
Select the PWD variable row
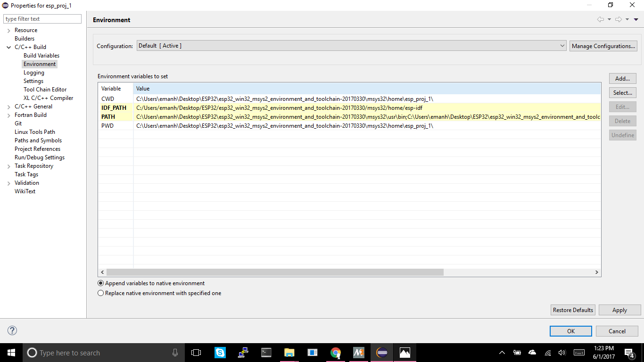click(349, 125)
